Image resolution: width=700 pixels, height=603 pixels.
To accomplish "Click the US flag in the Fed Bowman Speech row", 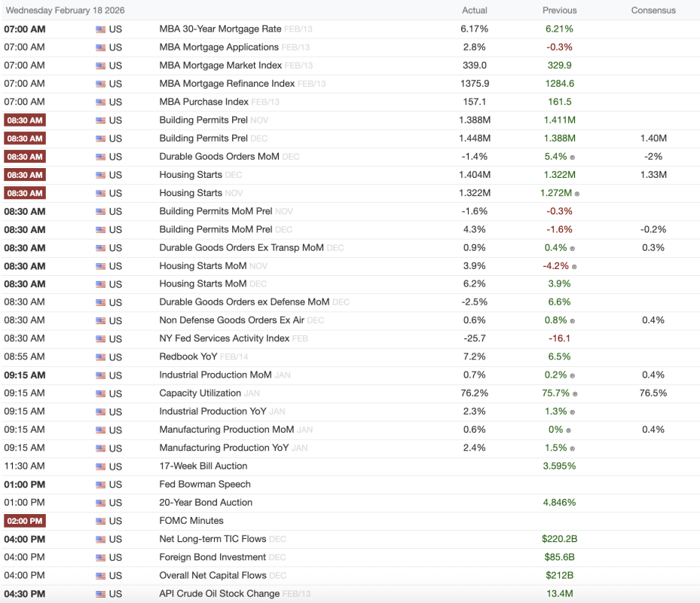I will (101, 485).
